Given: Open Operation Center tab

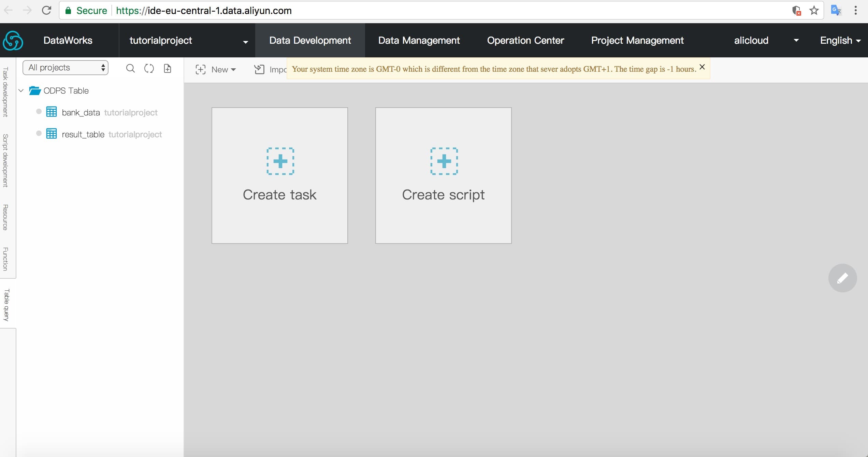Looking at the screenshot, I should [525, 40].
